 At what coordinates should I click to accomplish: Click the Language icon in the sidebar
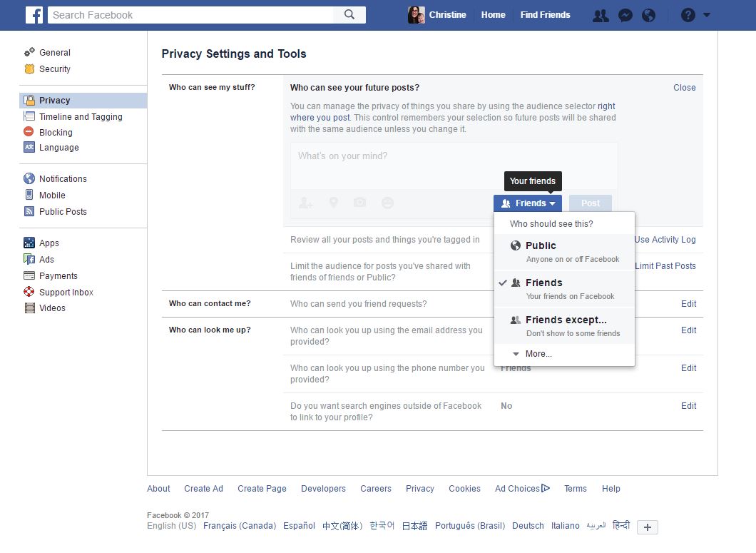point(29,147)
